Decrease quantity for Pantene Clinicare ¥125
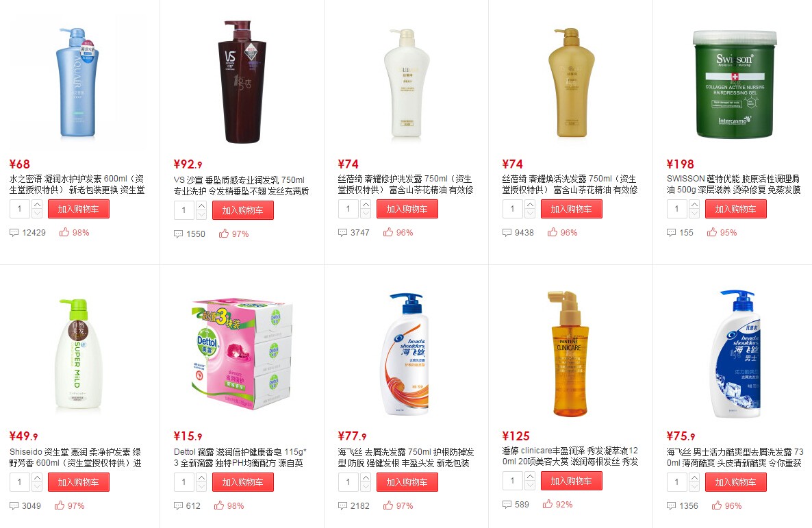This screenshot has width=812, height=528. tap(530, 486)
